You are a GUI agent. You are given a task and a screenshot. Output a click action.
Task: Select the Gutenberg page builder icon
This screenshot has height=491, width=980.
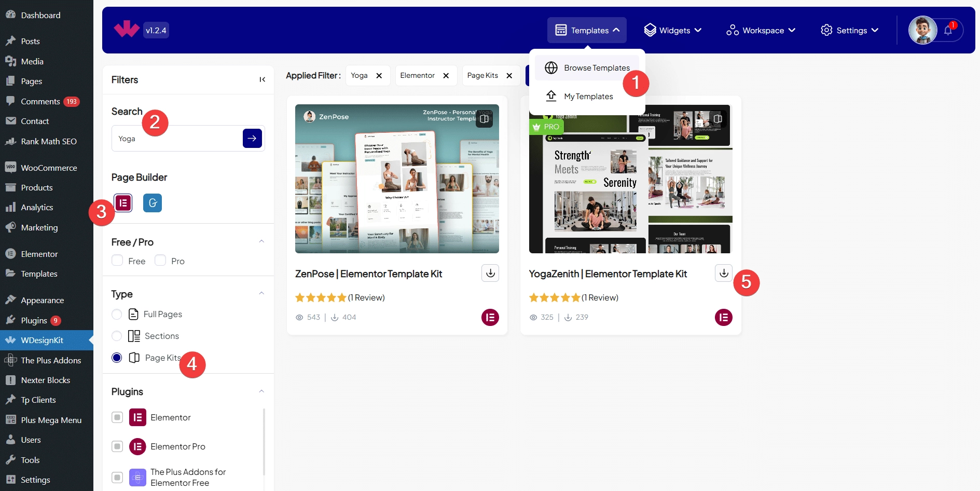click(153, 203)
